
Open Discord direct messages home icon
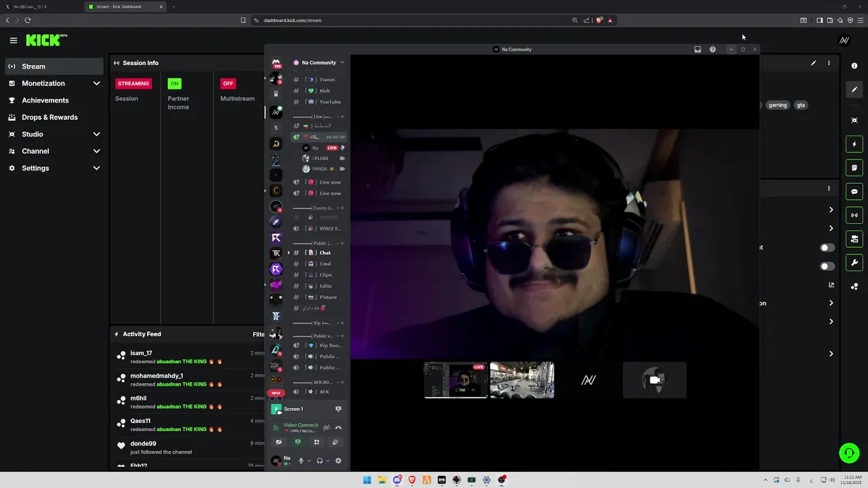click(276, 63)
